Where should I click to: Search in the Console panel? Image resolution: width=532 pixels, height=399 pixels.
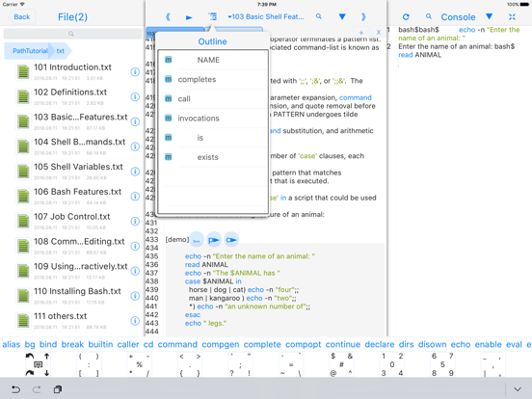tap(429, 16)
